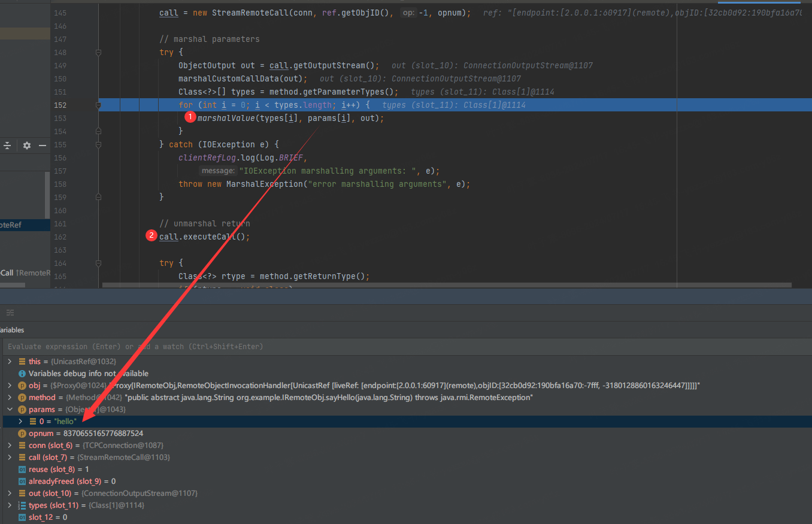The image size is (812, 524).
Task: Expand the 'out (slot_10)' node
Action: click(9, 493)
